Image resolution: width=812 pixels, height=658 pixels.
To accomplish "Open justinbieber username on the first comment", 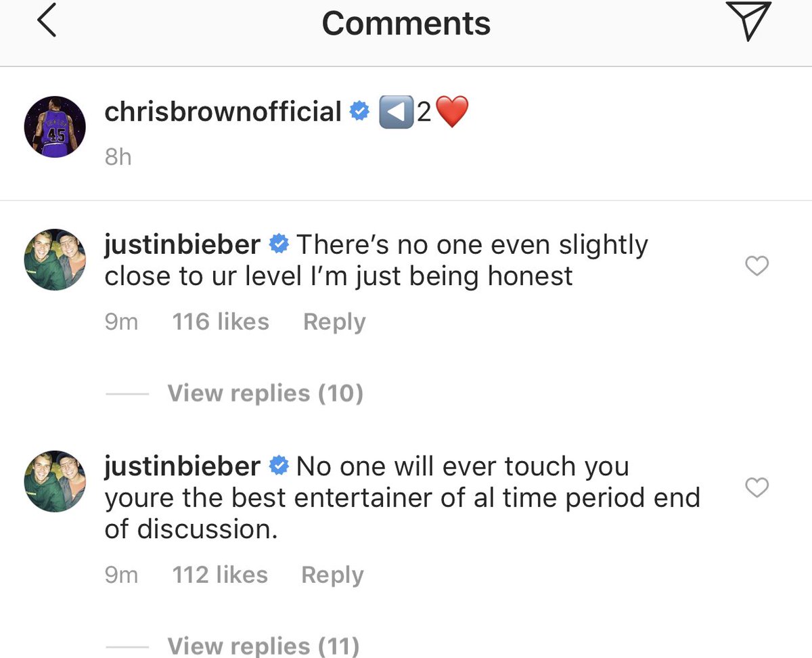I will point(182,244).
